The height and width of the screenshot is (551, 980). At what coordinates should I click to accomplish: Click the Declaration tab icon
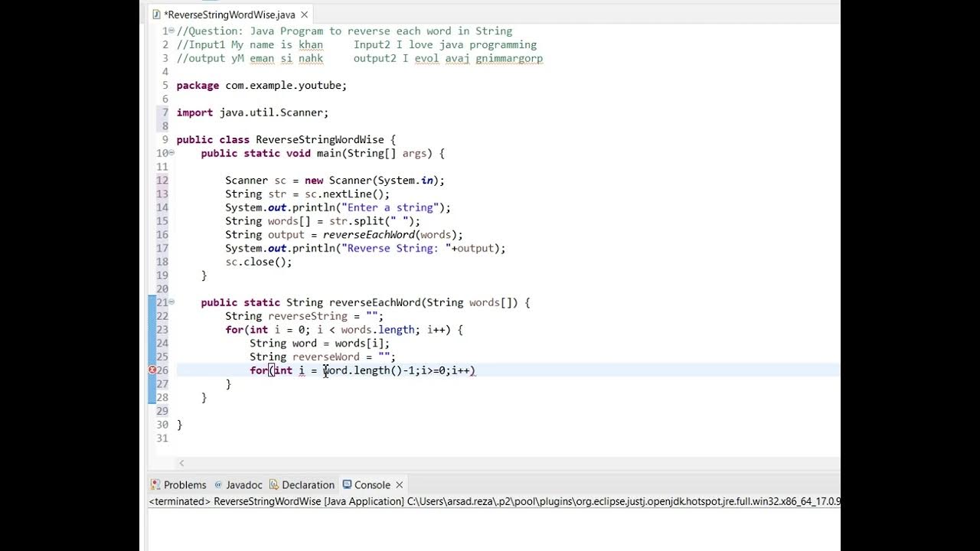[x=274, y=485]
